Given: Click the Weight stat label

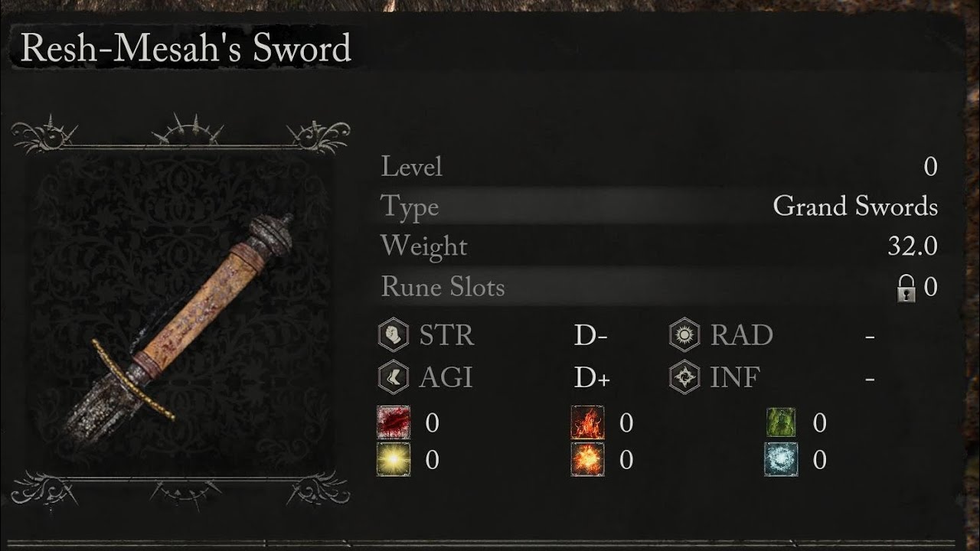Looking at the screenshot, I should (423, 246).
